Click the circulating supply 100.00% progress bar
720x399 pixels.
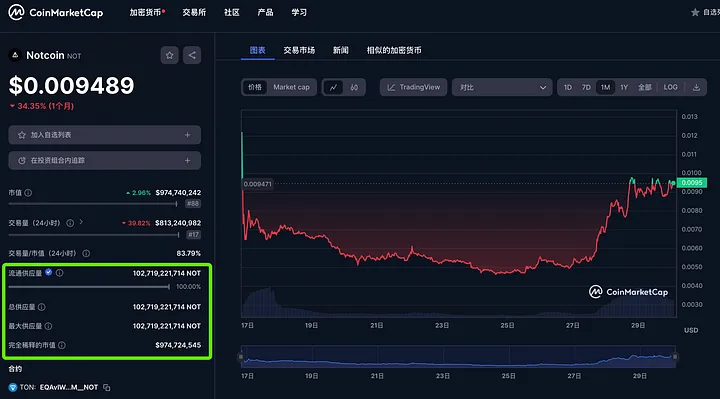89,287
